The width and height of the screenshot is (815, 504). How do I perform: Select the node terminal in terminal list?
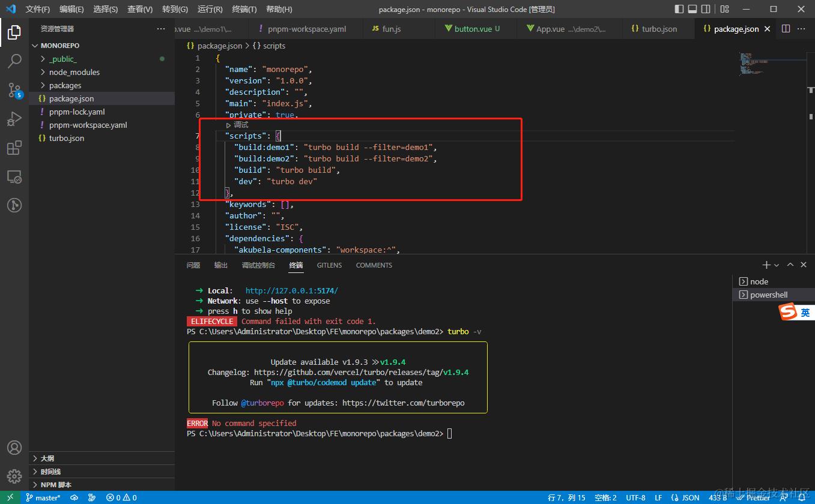point(759,281)
